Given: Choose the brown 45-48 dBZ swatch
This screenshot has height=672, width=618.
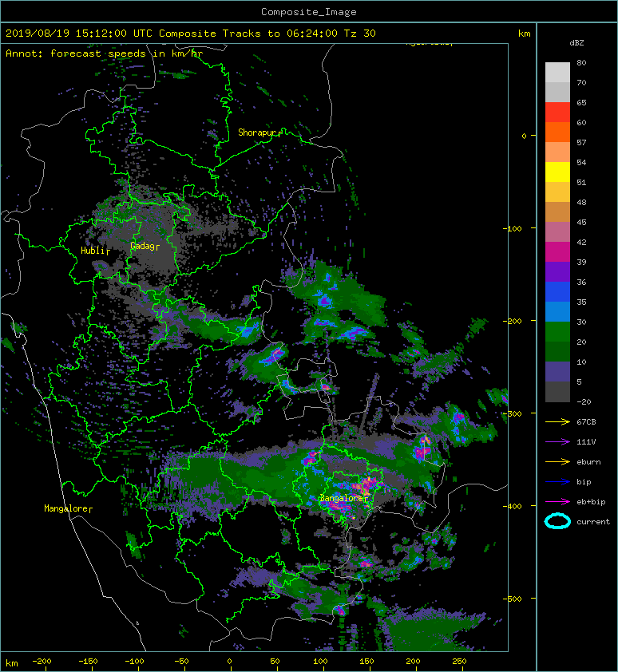Looking at the screenshot, I should pos(557,211).
